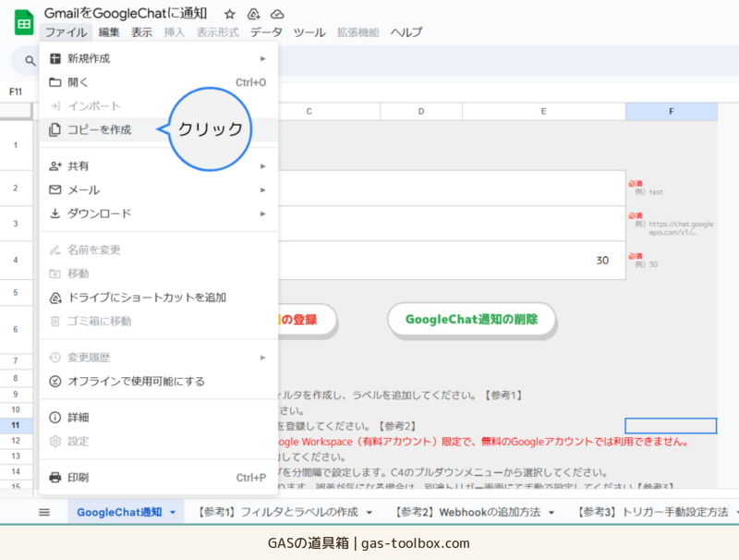Click the copy icon beside コピーを作成

[x=55, y=129]
